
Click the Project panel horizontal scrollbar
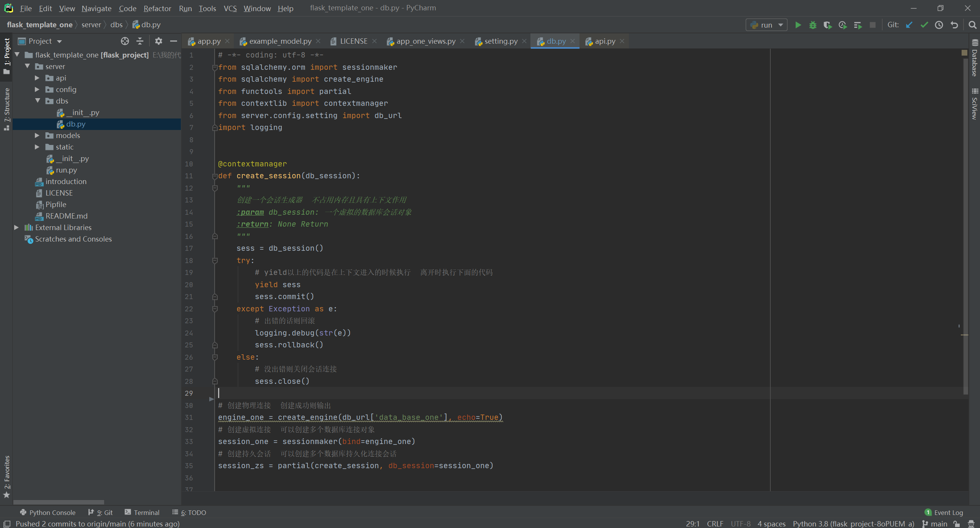pyautogui.click(x=59, y=502)
